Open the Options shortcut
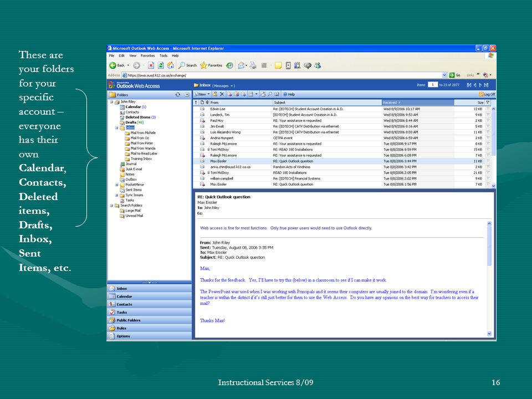This screenshot has width=532, height=399. click(x=149, y=336)
